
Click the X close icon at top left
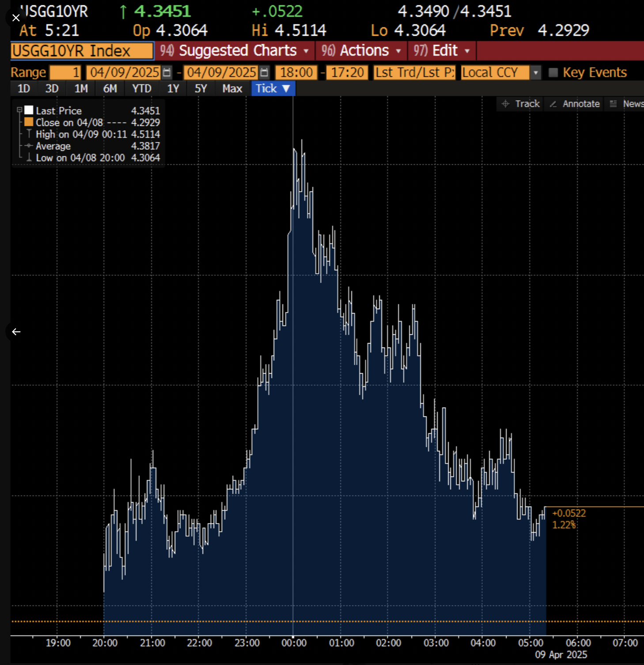(x=16, y=18)
